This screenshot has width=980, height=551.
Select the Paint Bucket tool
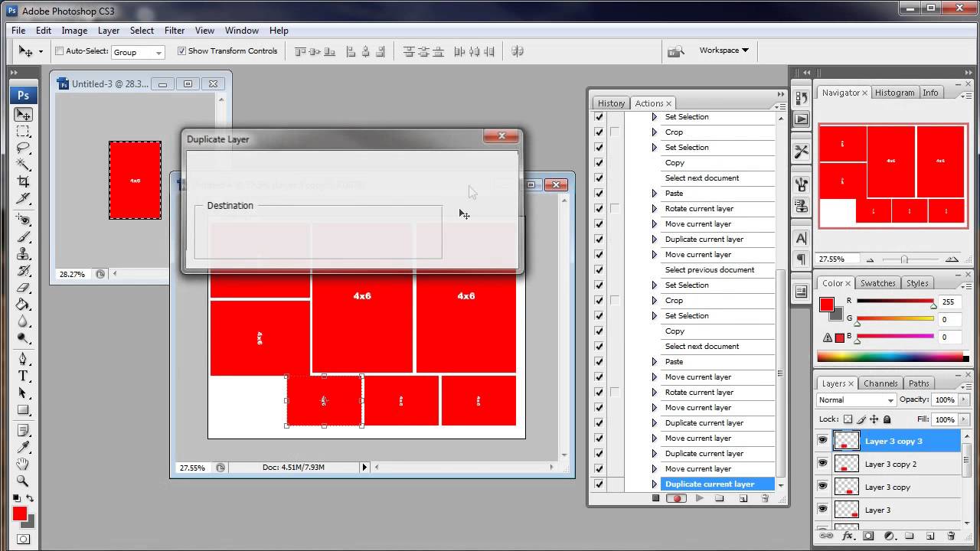point(23,305)
